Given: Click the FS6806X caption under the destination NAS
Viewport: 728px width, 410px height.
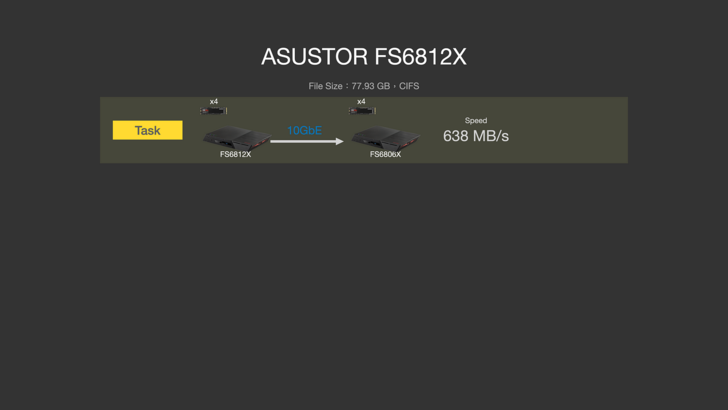Looking at the screenshot, I should 385,154.
